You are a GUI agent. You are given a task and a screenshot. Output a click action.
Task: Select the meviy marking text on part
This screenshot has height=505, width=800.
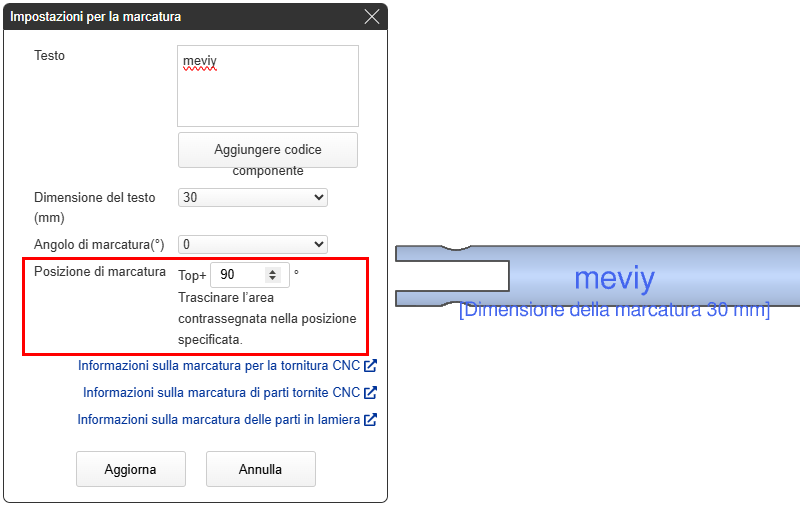pyautogui.click(x=614, y=279)
